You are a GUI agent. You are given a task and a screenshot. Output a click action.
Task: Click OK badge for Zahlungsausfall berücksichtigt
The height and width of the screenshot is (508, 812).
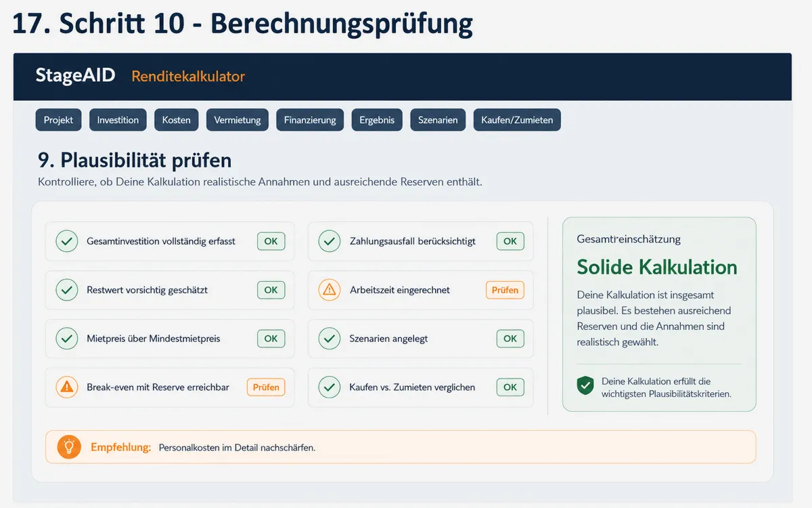(x=510, y=241)
